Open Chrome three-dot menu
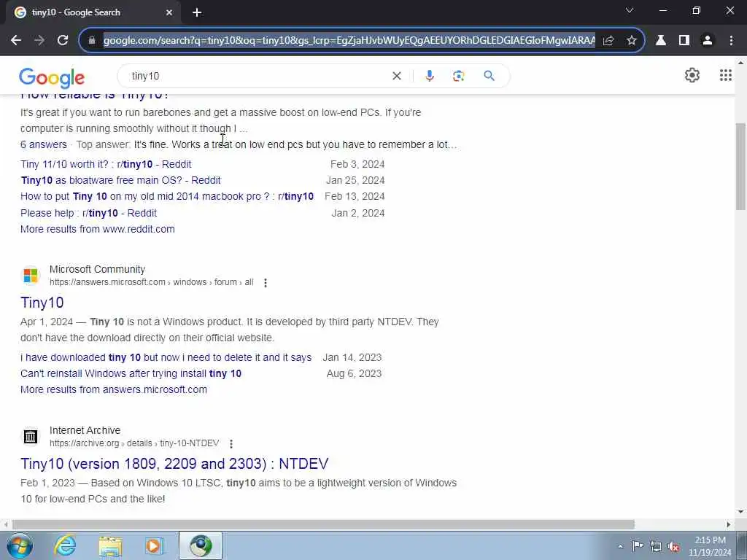This screenshot has width=747, height=560. click(x=731, y=41)
